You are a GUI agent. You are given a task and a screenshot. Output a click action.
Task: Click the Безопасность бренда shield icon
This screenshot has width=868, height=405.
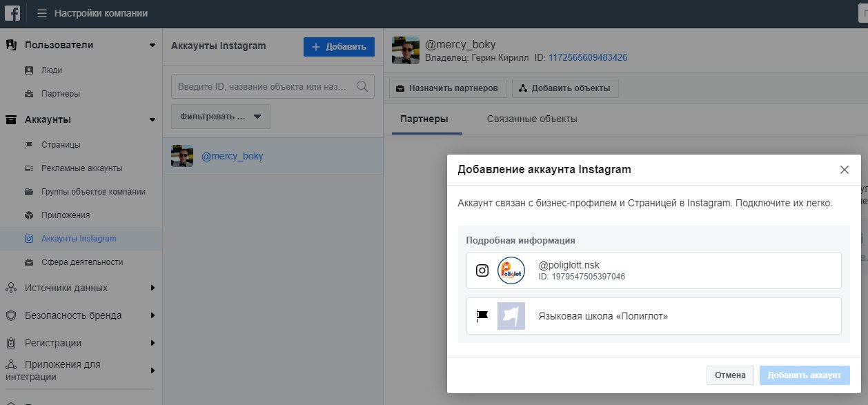[11, 315]
